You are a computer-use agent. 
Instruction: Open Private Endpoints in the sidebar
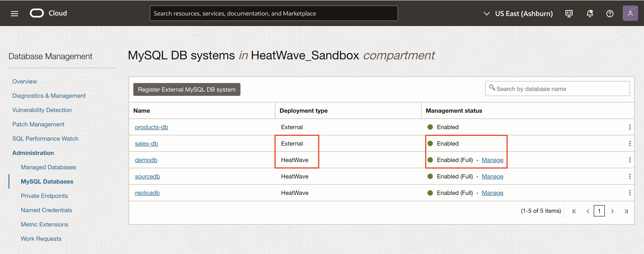click(44, 196)
